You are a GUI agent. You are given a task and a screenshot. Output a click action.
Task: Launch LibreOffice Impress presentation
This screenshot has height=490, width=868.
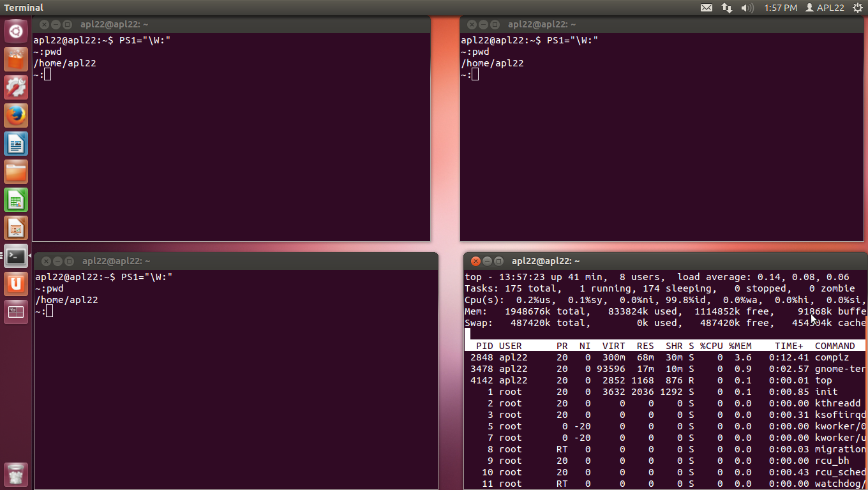[16, 228]
